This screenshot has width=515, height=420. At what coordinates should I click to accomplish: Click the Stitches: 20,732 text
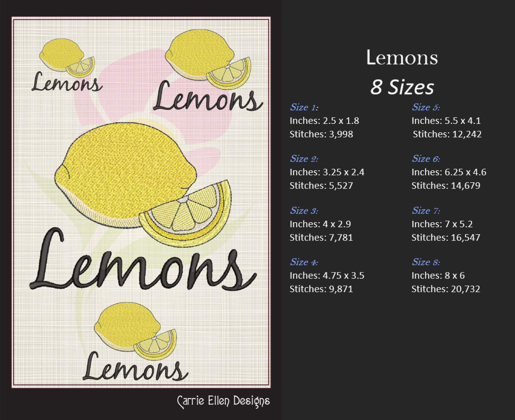tap(446, 289)
